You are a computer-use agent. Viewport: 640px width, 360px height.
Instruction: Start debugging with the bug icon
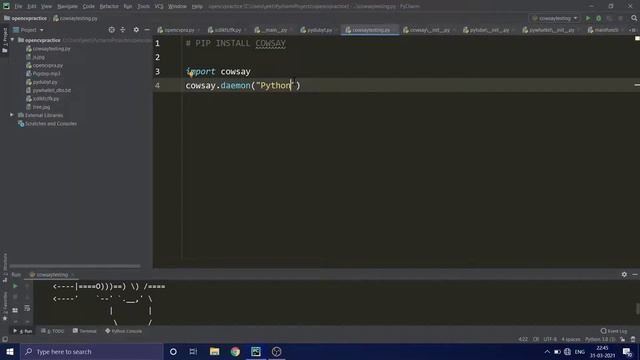tap(599, 18)
